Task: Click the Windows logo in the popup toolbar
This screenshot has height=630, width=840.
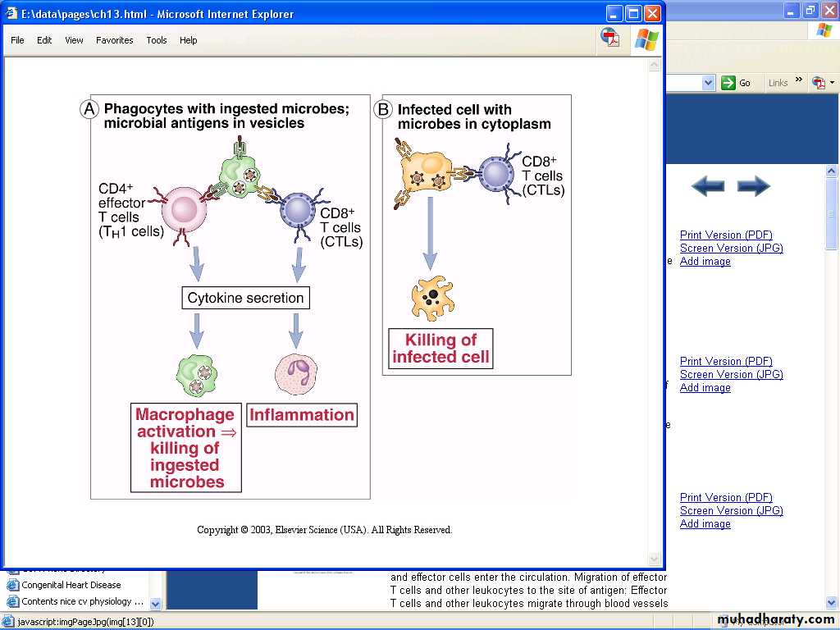Action: (x=646, y=39)
